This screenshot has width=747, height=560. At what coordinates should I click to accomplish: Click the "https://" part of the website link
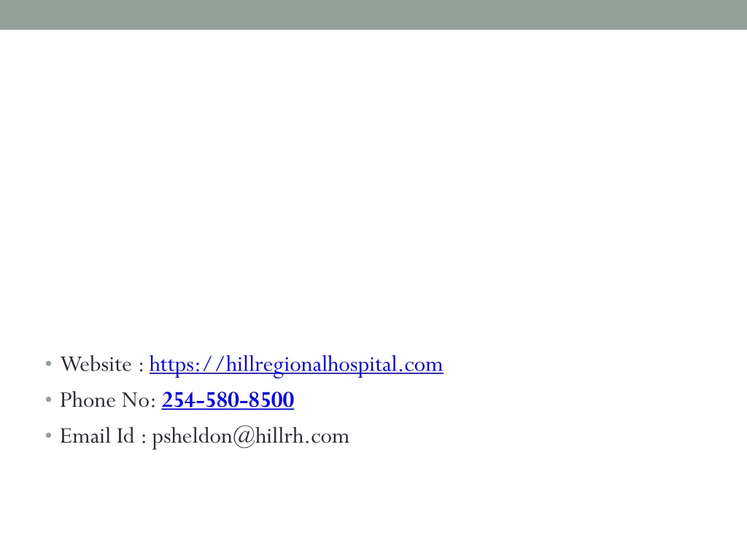pos(187,365)
